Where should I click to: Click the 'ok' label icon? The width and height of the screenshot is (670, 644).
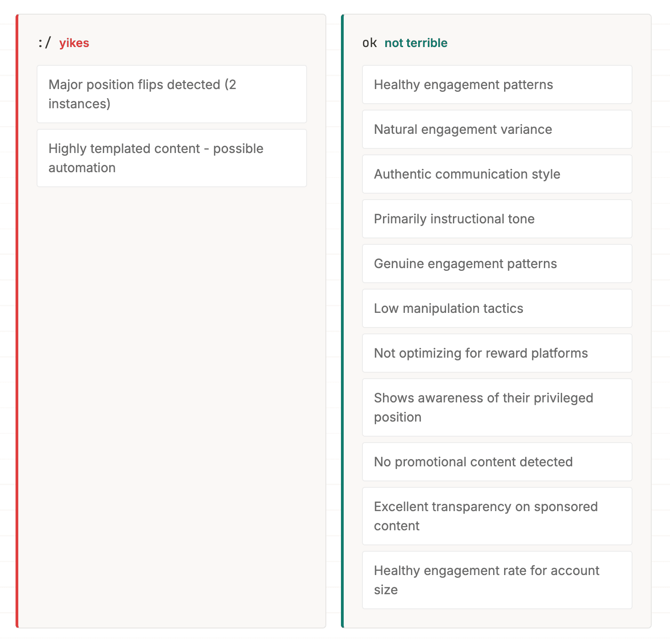[369, 43]
